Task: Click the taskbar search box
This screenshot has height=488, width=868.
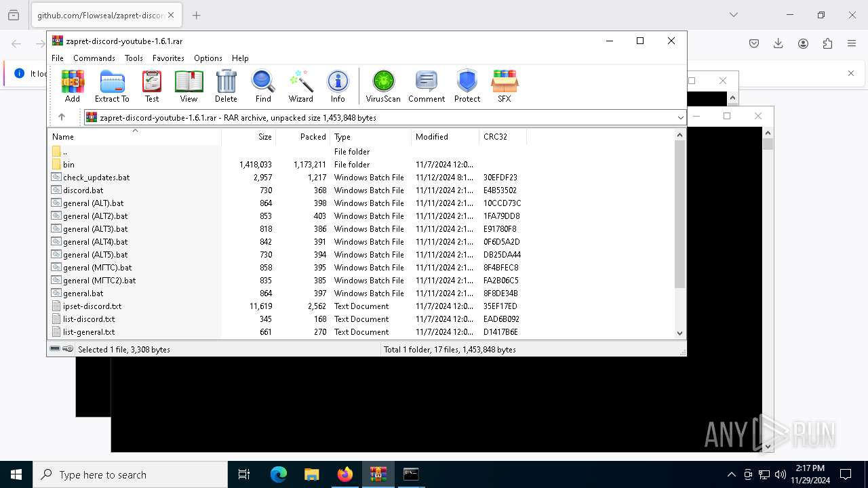Action: coord(130,474)
